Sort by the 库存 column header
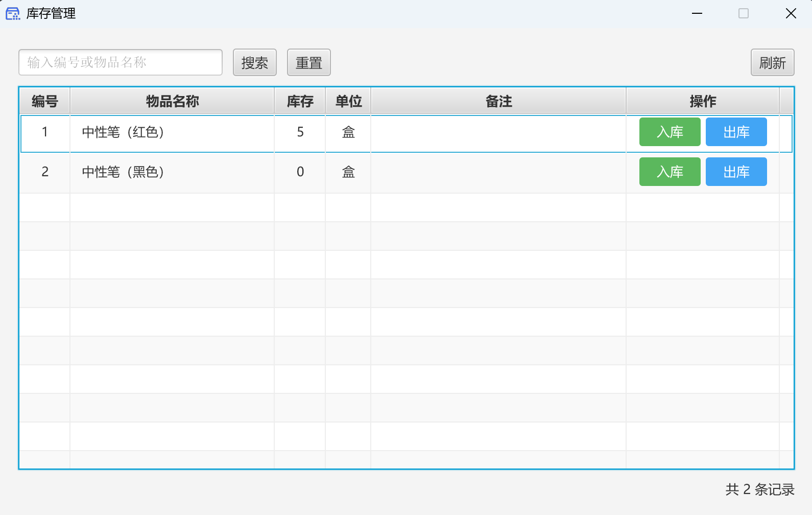This screenshot has height=515, width=812. click(x=300, y=101)
